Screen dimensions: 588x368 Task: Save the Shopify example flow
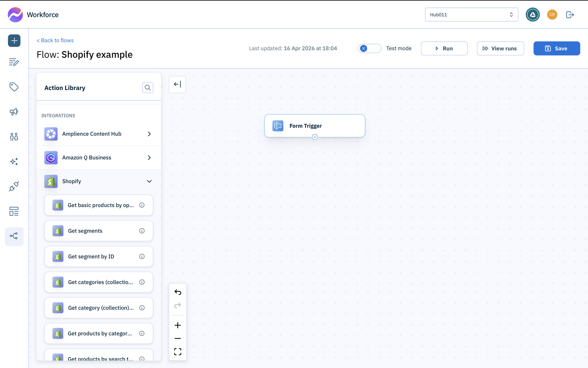click(x=556, y=48)
